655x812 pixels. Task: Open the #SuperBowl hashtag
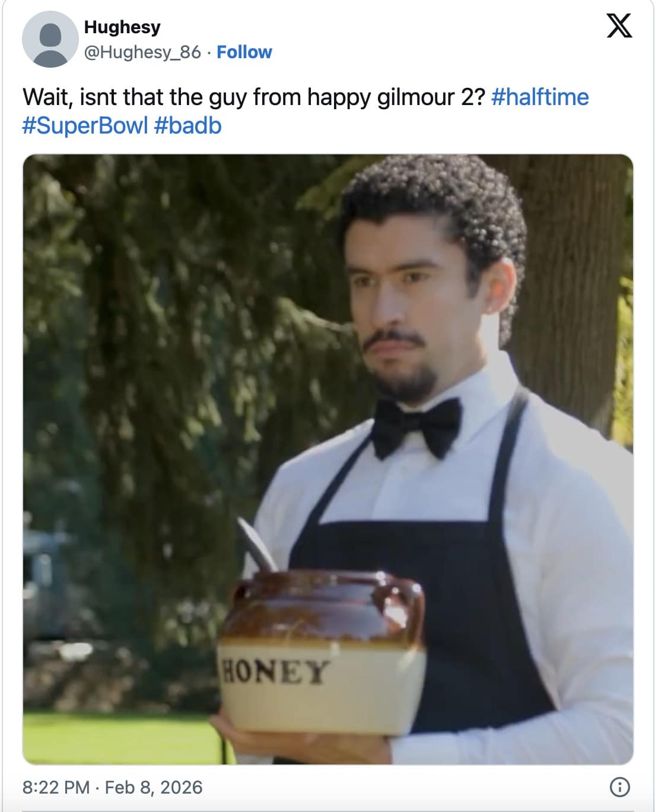pyautogui.click(x=85, y=125)
